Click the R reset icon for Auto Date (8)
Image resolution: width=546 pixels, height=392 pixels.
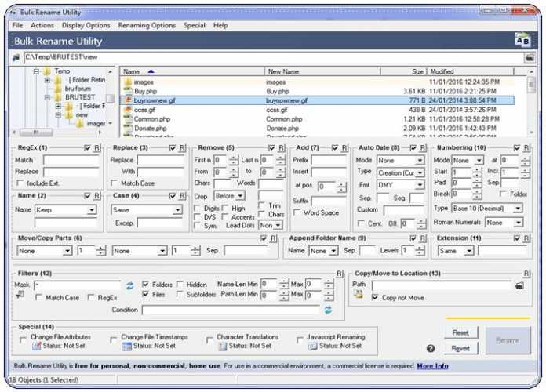point(423,148)
